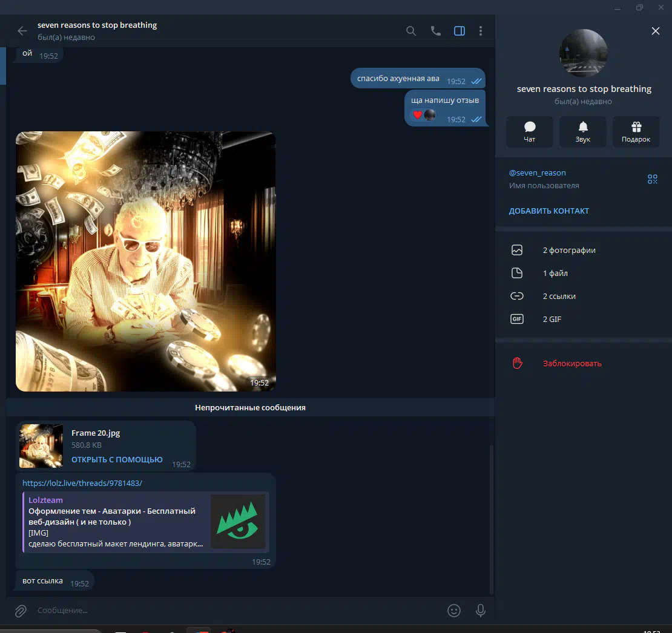
Task: Open the lolz.live thread link
Action: click(82, 483)
